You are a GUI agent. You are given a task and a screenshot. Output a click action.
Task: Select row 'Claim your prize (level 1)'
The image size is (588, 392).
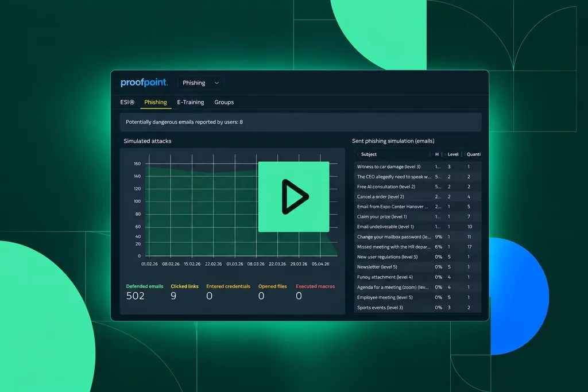[x=418, y=216]
